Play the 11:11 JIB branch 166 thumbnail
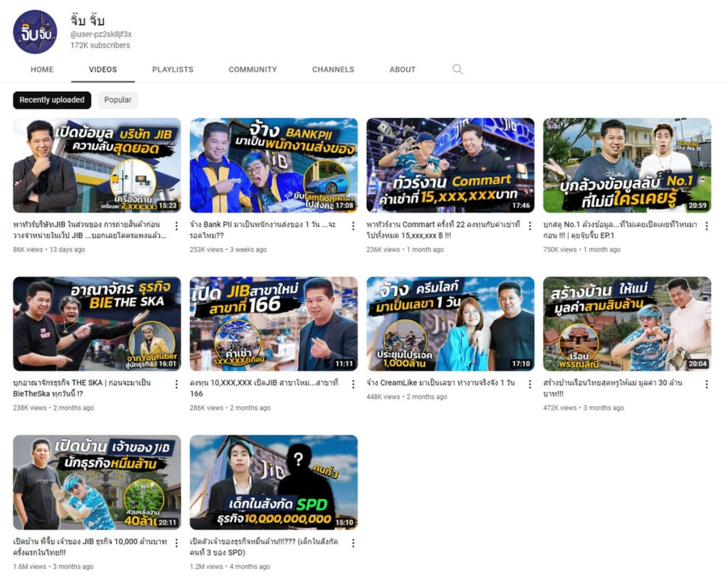 pos(274,324)
